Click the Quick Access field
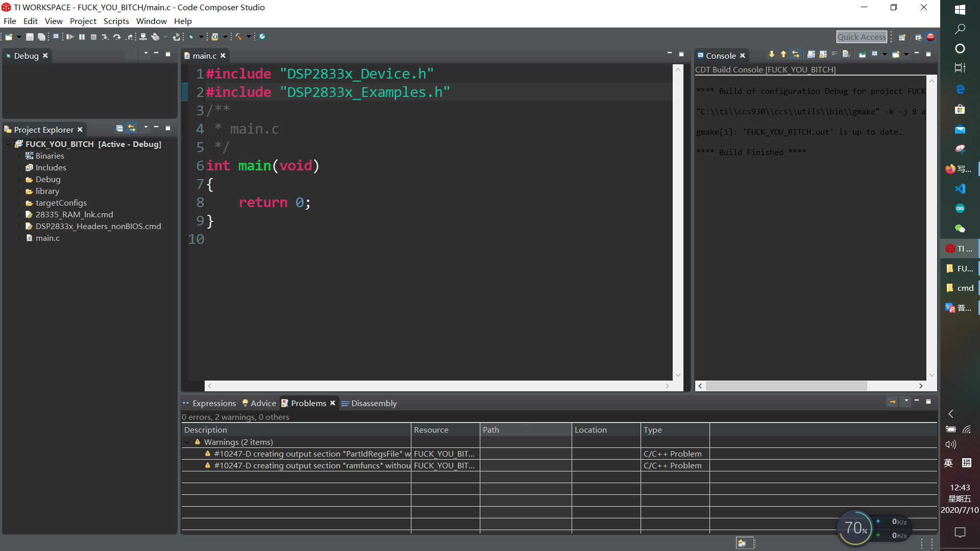This screenshot has height=551, width=980. pyautogui.click(x=861, y=37)
